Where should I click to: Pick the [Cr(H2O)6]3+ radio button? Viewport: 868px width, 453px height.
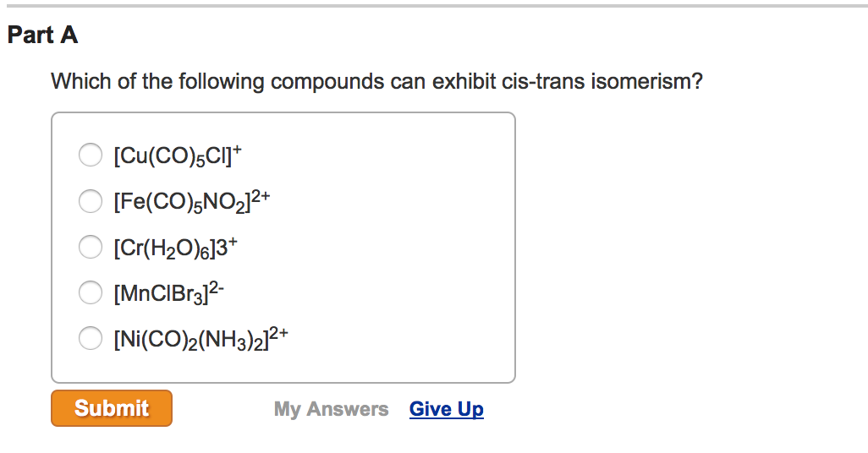90,246
